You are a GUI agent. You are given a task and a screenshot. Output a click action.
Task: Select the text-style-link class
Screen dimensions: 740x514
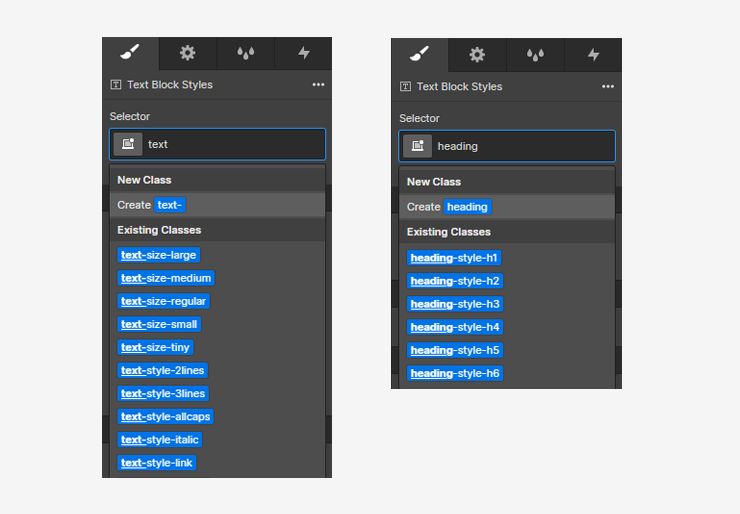[157, 463]
